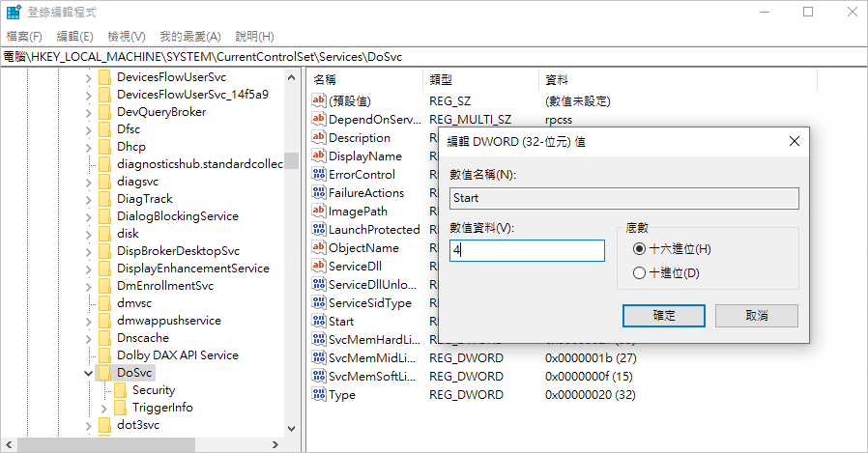Click the Registry Editor title bar icon
The image size is (868, 453).
click(14, 12)
